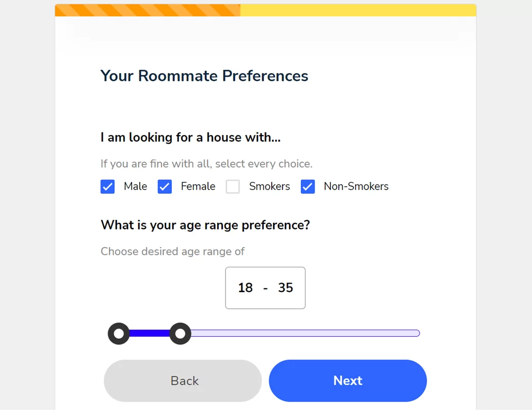This screenshot has height=417, width=532.
Task: Click the minimum age value 18
Action: click(246, 288)
